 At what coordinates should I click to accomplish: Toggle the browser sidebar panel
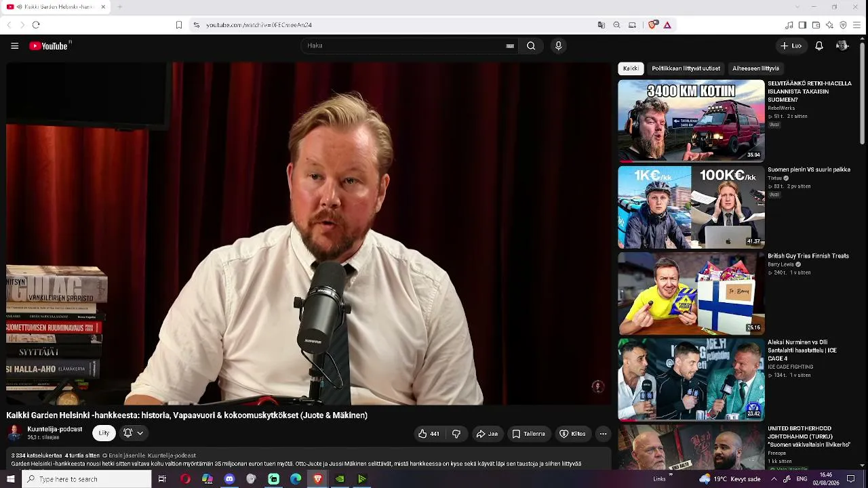(802, 25)
